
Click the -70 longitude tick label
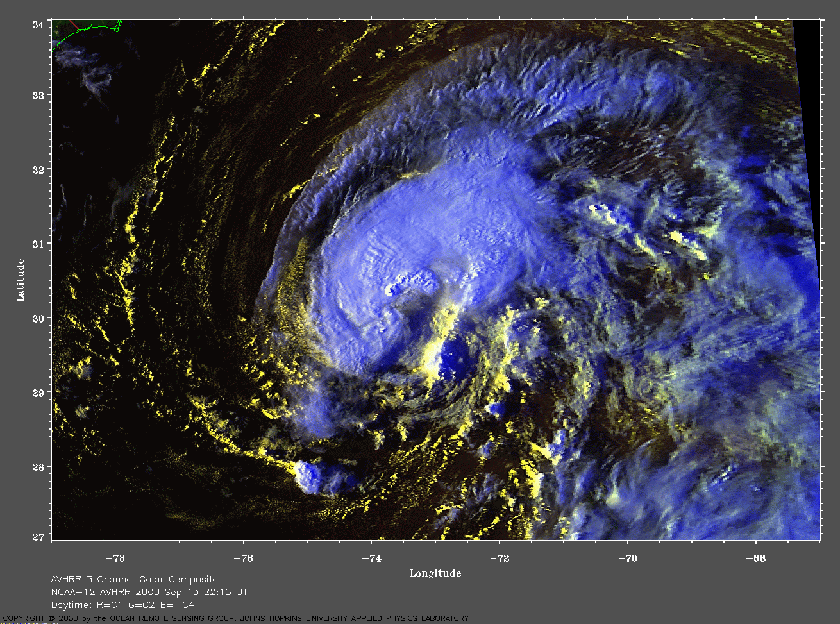point(628,559)
